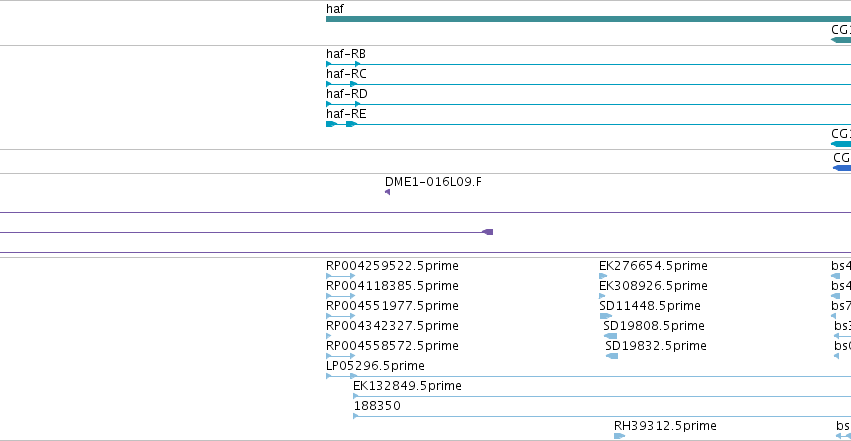Click the SD11448.5prime block glyph
Viewport: 851px width, 441px height.
coord(606,316)
